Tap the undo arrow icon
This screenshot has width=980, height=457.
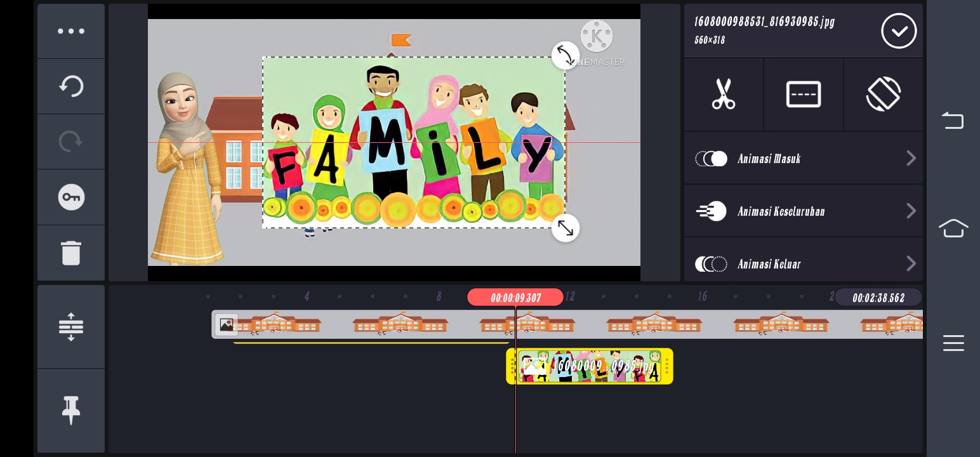point(71,86)
